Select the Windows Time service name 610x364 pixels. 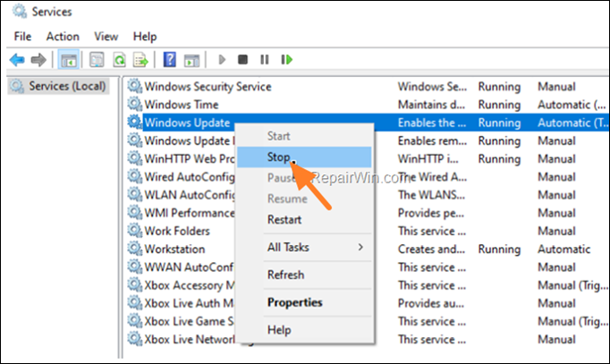182,105
